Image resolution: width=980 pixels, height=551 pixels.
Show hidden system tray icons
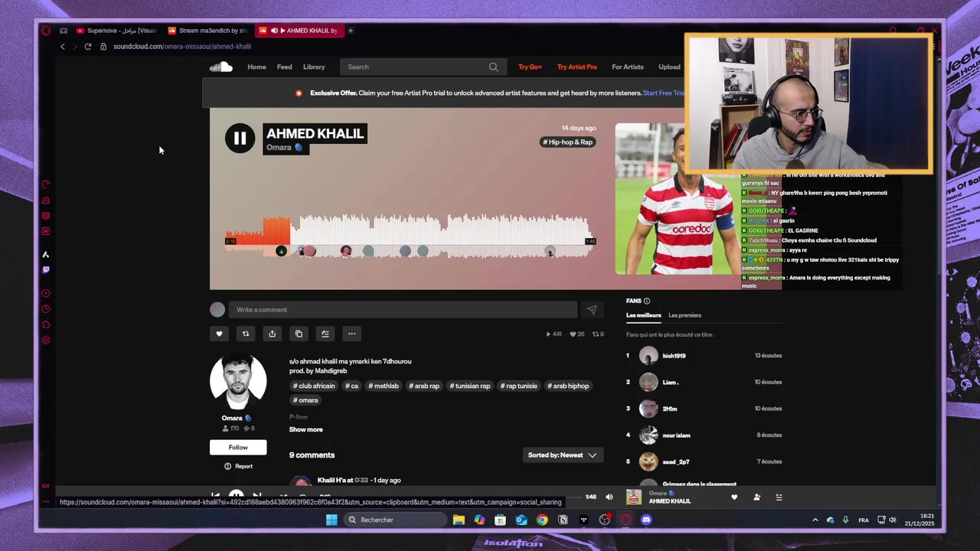click(815, 520)
